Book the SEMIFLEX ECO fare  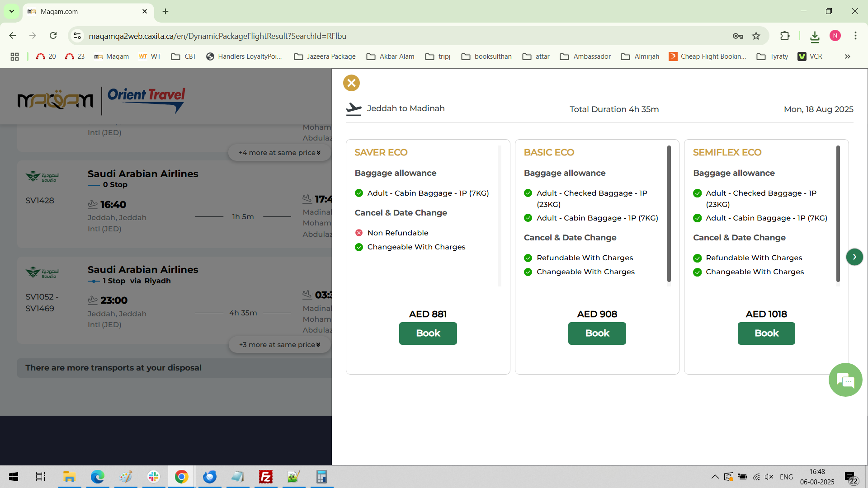click(766, 333)
